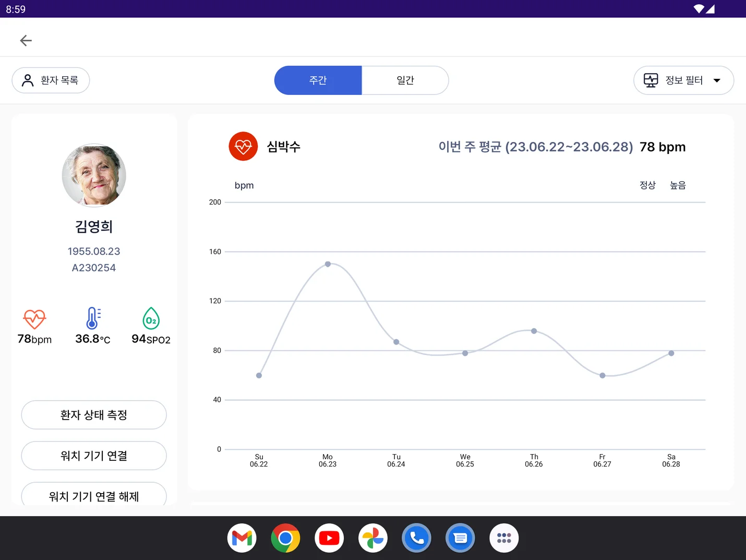Open the patient list (환자 목록)
The height and width of the screenshot is (560, 746).
(x=51, y=80)
